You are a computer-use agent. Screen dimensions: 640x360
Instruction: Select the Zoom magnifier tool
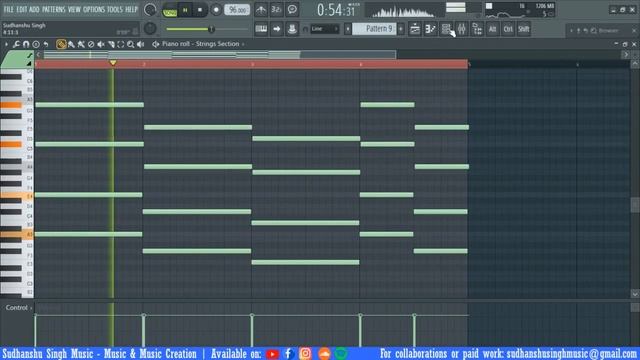[130, 44]
